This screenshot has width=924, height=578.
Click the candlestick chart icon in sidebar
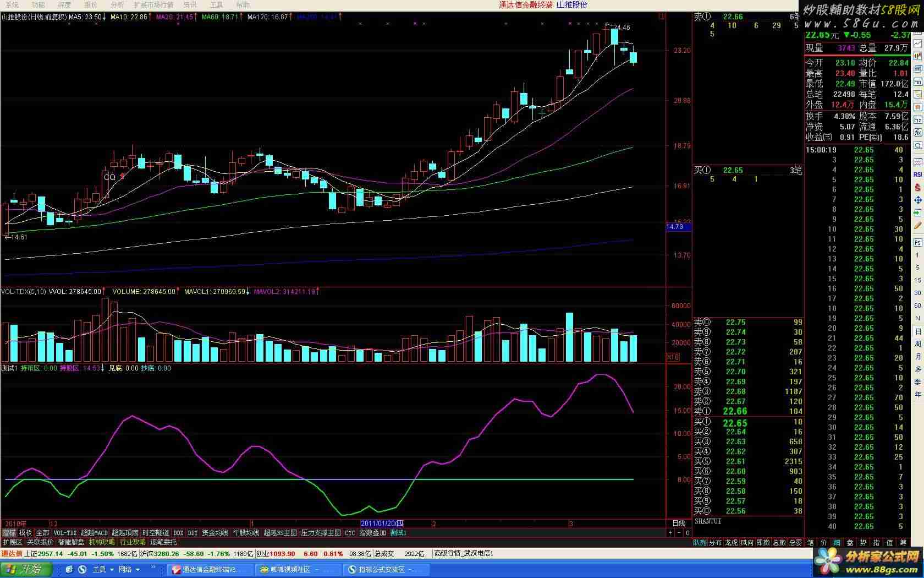[917, 56]
